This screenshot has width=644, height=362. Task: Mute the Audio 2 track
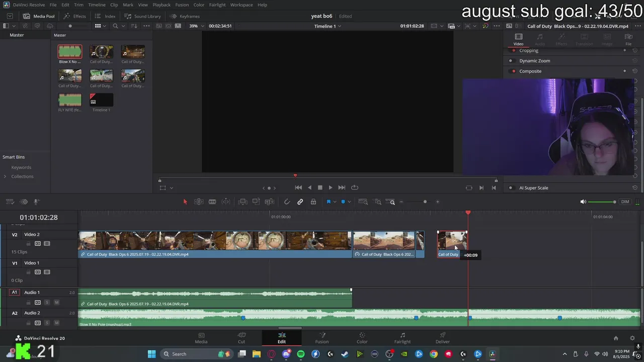tap(56, 323)
